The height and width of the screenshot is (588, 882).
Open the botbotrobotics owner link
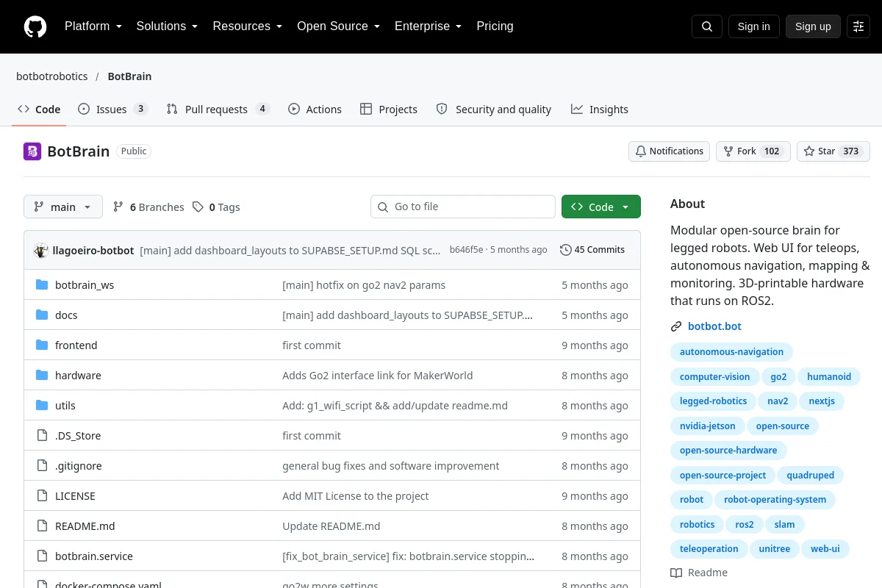[52, 76]
